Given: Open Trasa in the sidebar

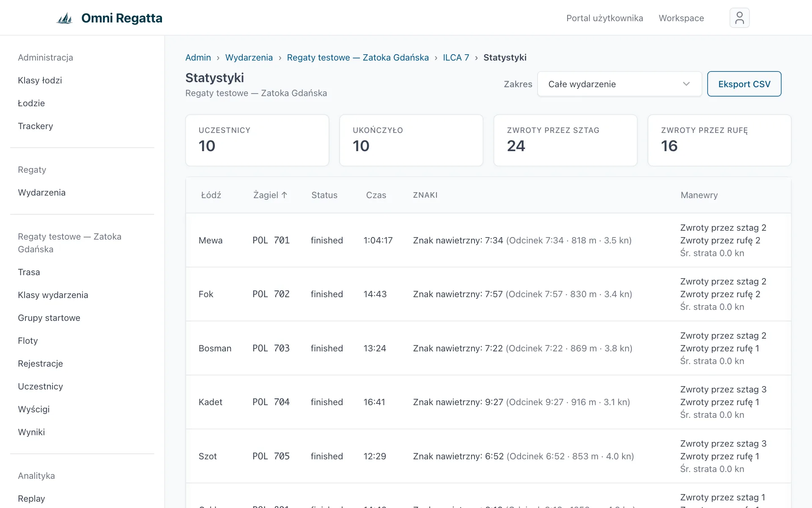Looking at the screenshot, I should click(x=29, y=272).
